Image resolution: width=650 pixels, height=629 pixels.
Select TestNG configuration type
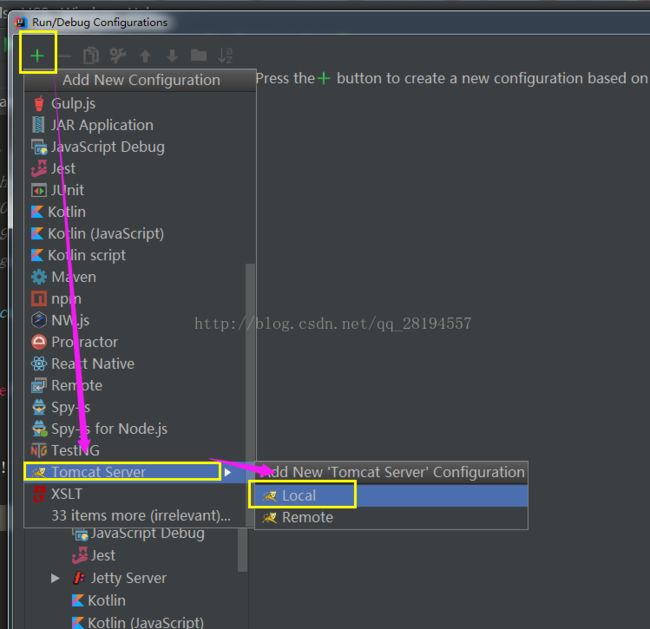tap(136, 450)
